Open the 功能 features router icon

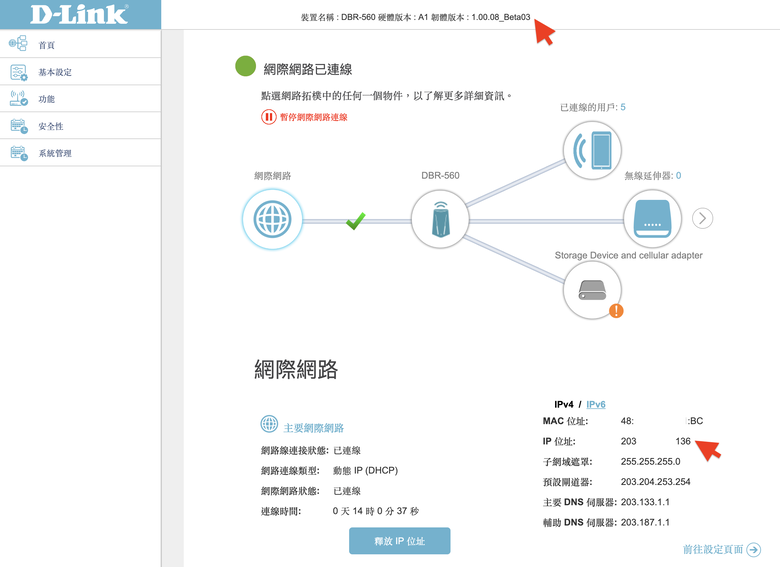(18, 98)
